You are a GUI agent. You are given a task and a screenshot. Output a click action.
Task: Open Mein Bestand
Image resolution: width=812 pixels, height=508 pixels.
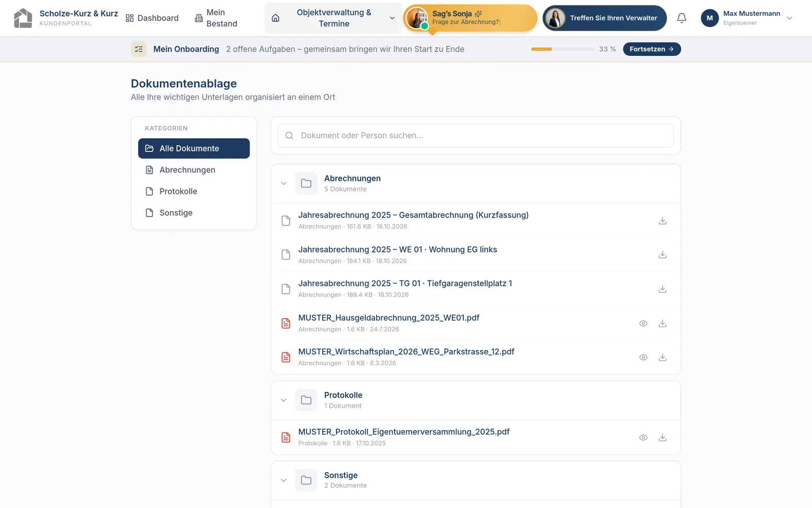(216, 18)
